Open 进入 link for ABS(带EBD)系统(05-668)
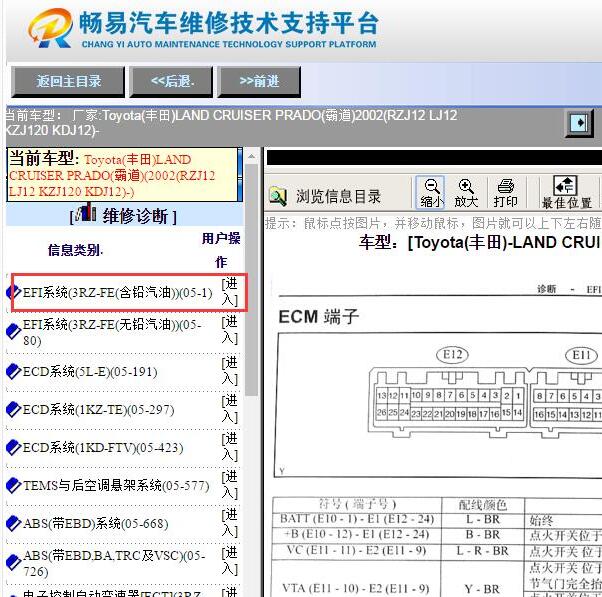This screenshot has width=602, height=597. tap(230, 523)
